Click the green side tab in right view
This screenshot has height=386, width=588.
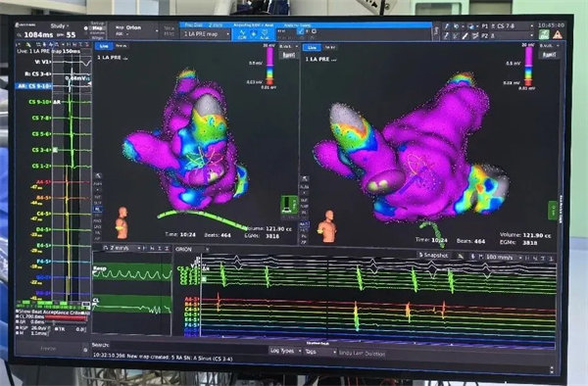(x=553, y=211)
